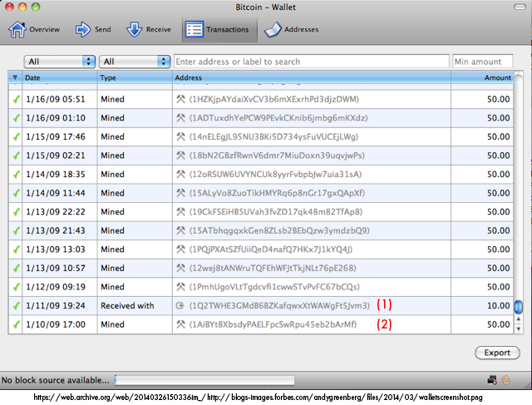Open the first All date filter dropdown
The image size is (532, 405).
tap(60, 62)
